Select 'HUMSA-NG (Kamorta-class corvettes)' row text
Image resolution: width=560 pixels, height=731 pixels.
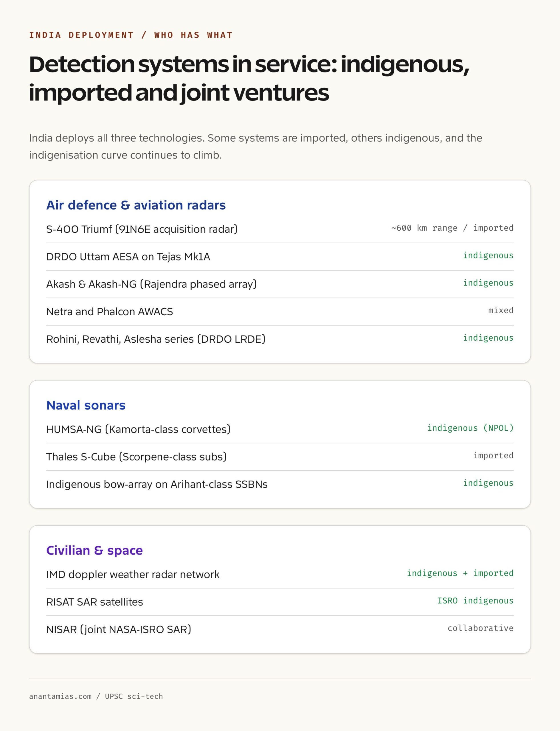[x=138, y=429]
